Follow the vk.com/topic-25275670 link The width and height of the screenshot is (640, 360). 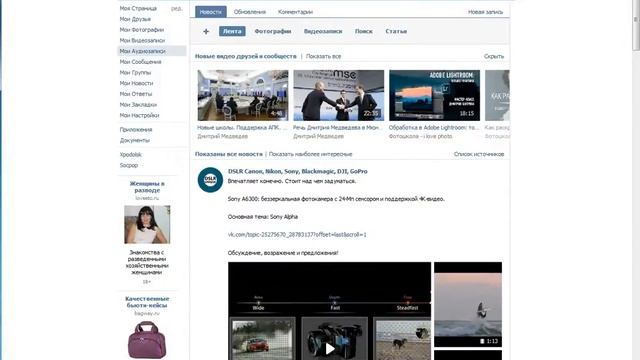(x=297, y=235)
